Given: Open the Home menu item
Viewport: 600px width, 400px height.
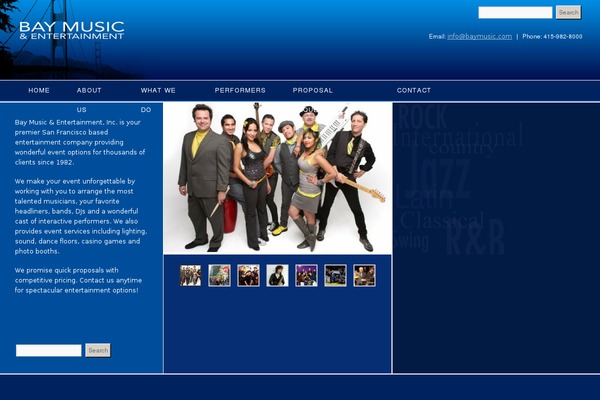Looking at the screenshot, I should 39,90.
